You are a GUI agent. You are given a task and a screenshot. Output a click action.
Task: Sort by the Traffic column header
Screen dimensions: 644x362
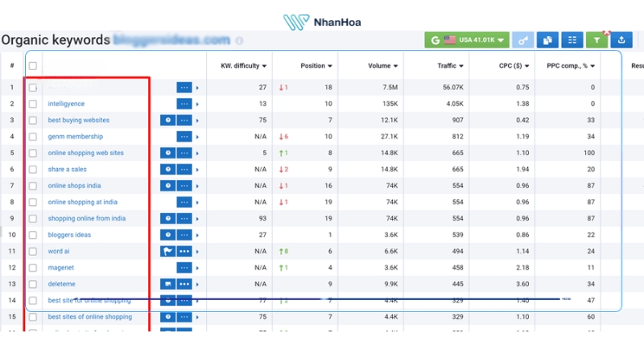pos(451,66)
